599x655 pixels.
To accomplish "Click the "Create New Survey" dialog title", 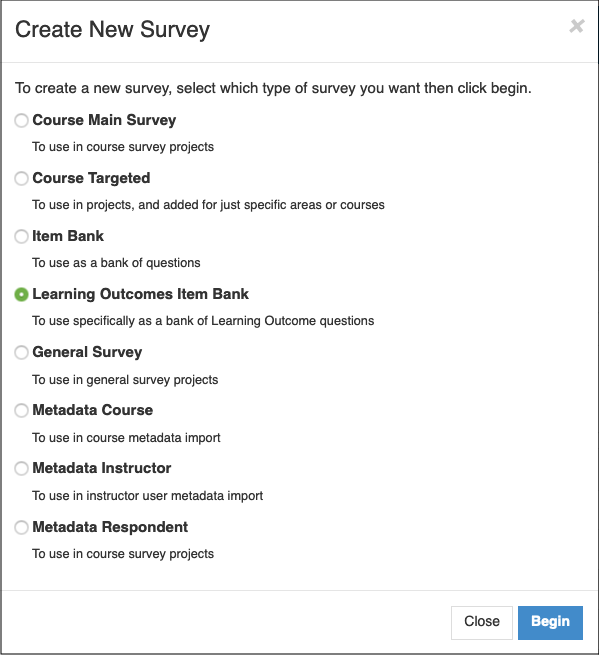I will [112, 30].
